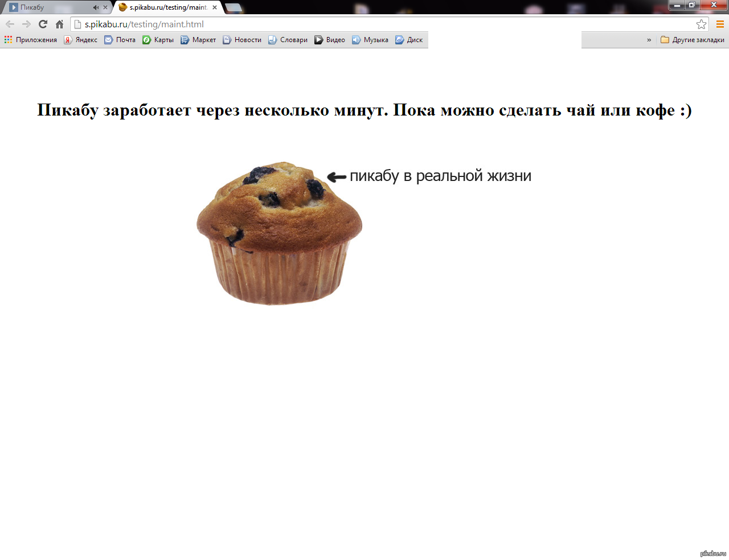This screenshot has width=729, height=560.
Task: Close the s.pikabu.ru maintenance tab
Action: (215, 7)
